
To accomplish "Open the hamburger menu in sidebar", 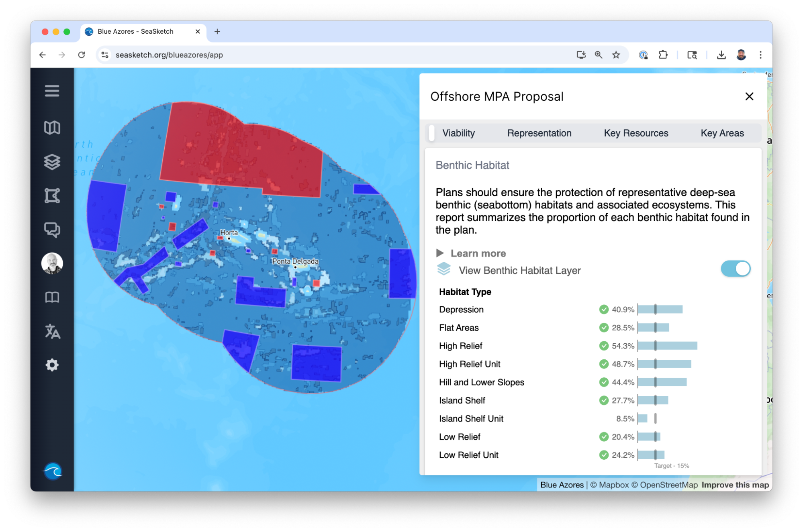I will coord(52,91).
